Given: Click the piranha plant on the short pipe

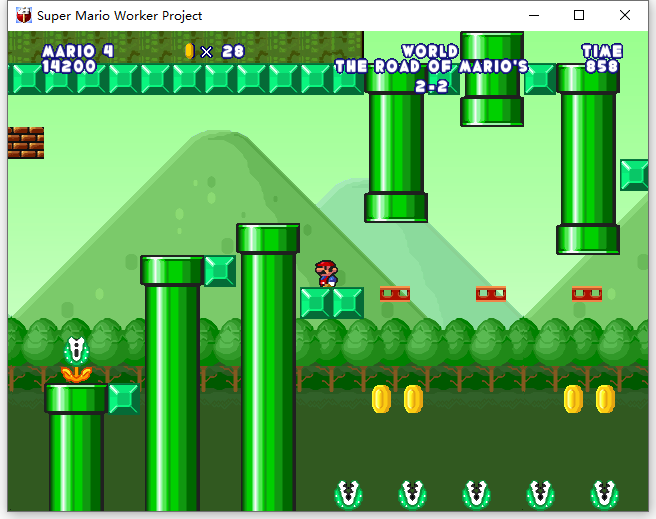Looking at the screenshot, I should (77, 360).
